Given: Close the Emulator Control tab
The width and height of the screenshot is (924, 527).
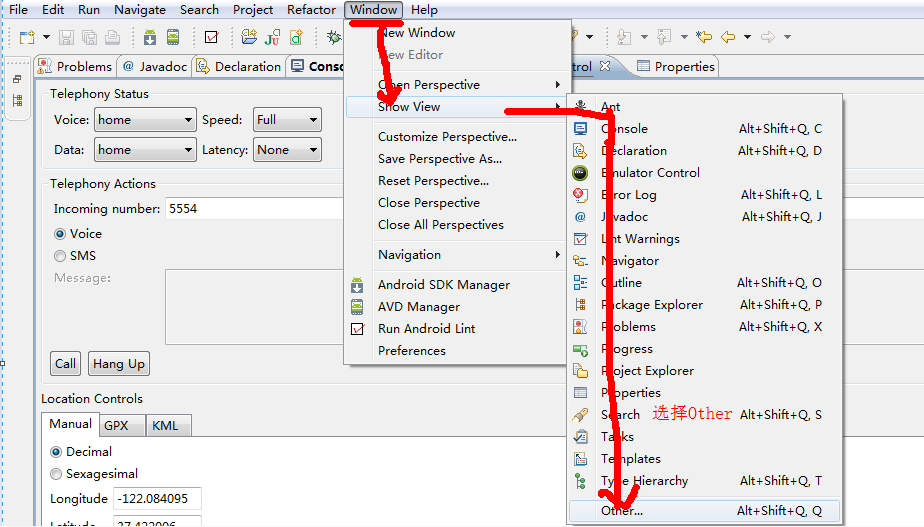Looking at the screenshot, I should click(x=605, y=66).
